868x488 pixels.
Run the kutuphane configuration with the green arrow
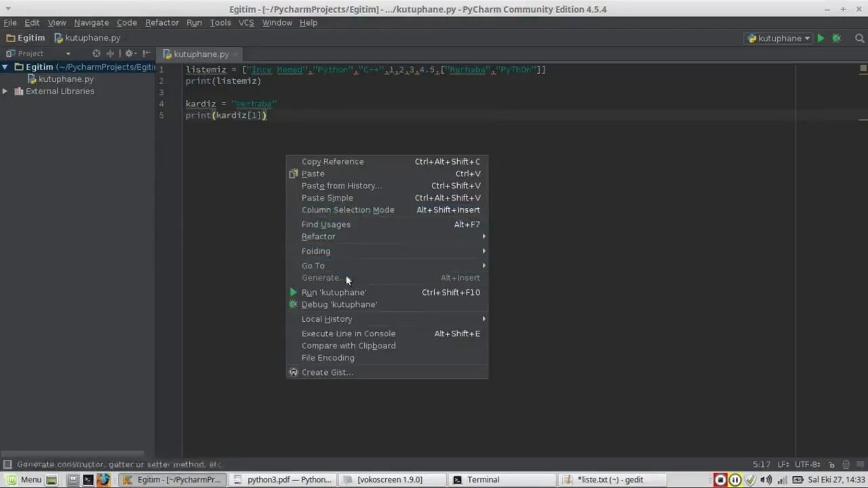(x=821, y=39)
